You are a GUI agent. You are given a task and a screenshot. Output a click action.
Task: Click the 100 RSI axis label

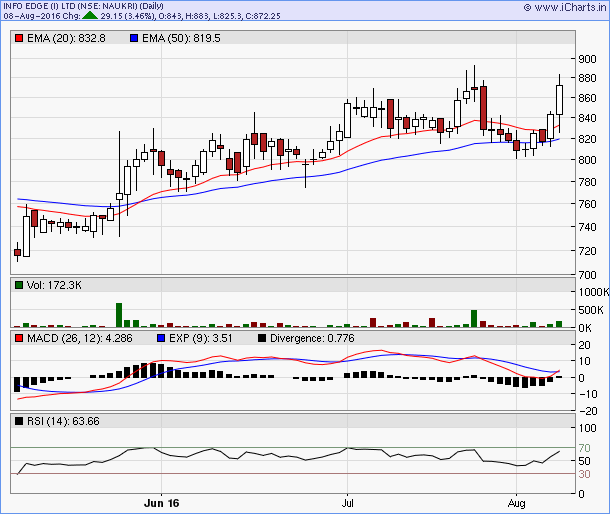click(587, 428)
